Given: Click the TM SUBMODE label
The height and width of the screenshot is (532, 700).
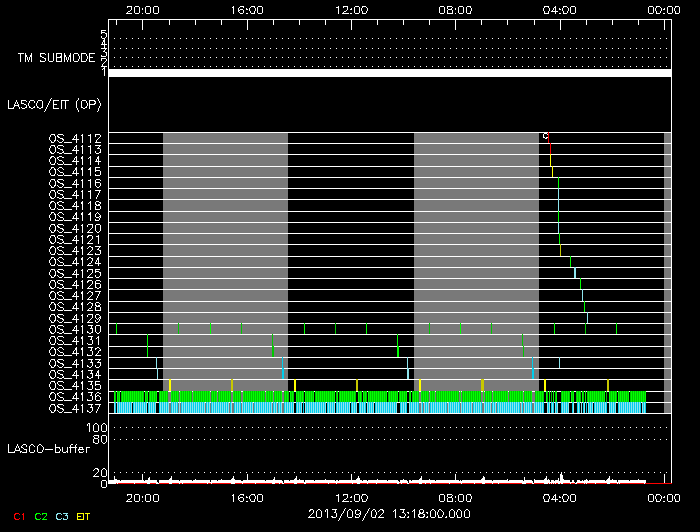Looking at the screenshot, I should pyautogui.click(x=55, y=58).
